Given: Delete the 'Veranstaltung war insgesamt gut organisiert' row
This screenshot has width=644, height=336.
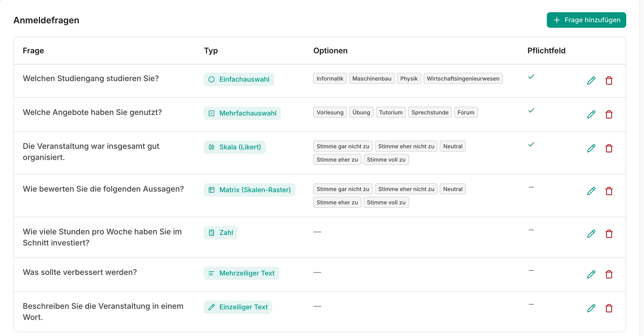Looking at the screenshot, I should (x=609, y=148).
